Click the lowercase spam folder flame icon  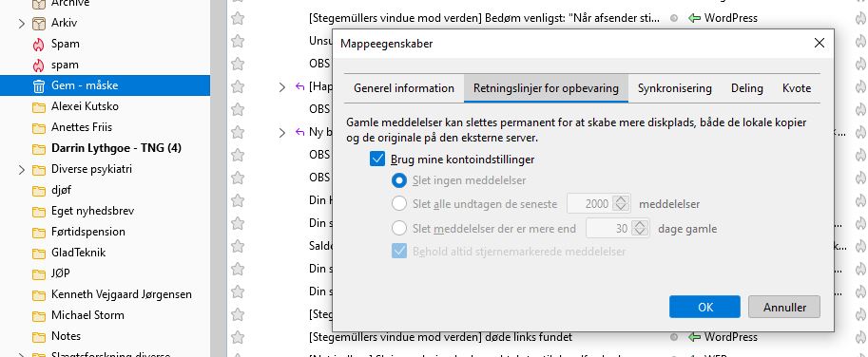(38, 65)
